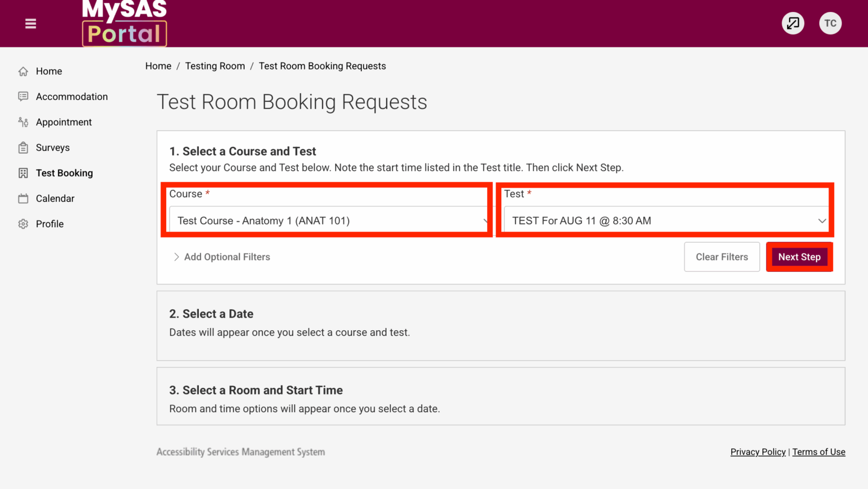Screen dimensions: 868x489
Task: Click the expand arrow icon in the header
Action: pyautogui.click(x=792, y=23)
